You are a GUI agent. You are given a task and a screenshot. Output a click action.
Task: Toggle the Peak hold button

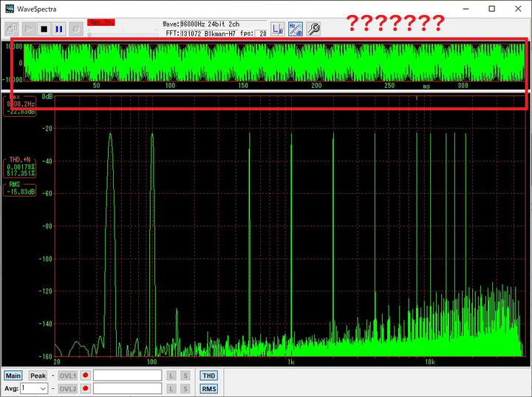[x=38, y=376]
